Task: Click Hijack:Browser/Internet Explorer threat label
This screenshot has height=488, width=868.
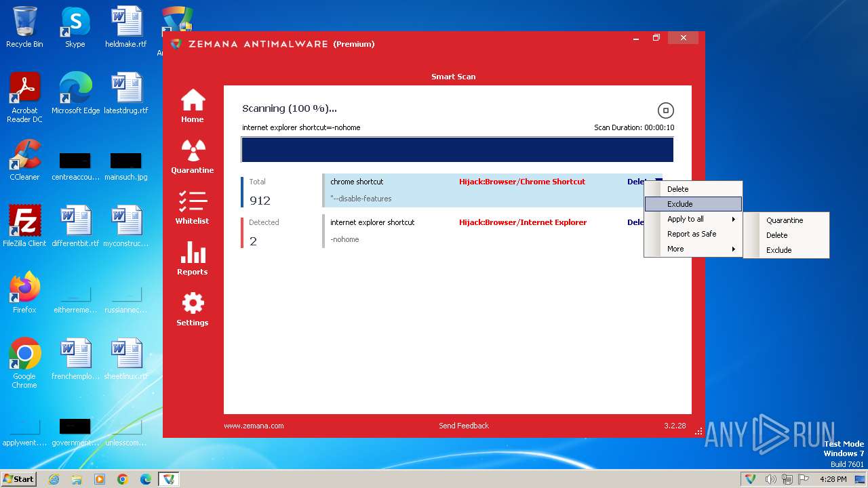Action: [523, 222]
